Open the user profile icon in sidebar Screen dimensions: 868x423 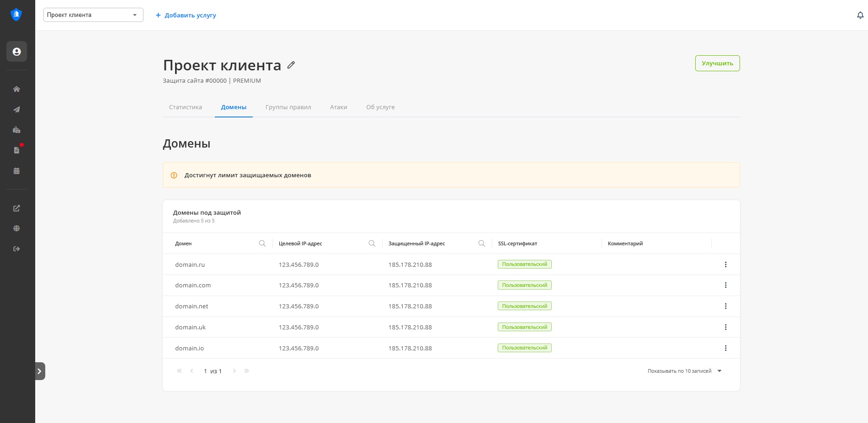coord(16,52)
